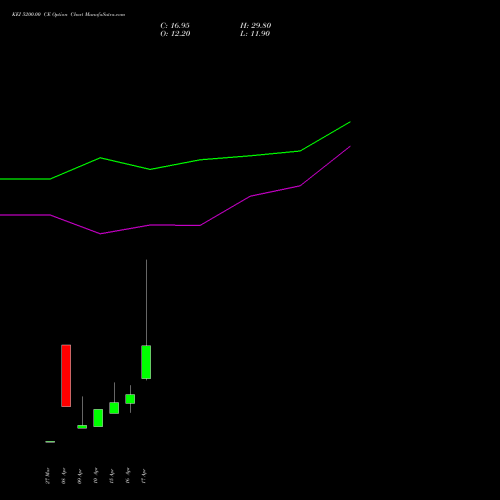The image size is (500, 500).
Task: Click the '15 Apr' date axis label
Action: tap(112, 476)
